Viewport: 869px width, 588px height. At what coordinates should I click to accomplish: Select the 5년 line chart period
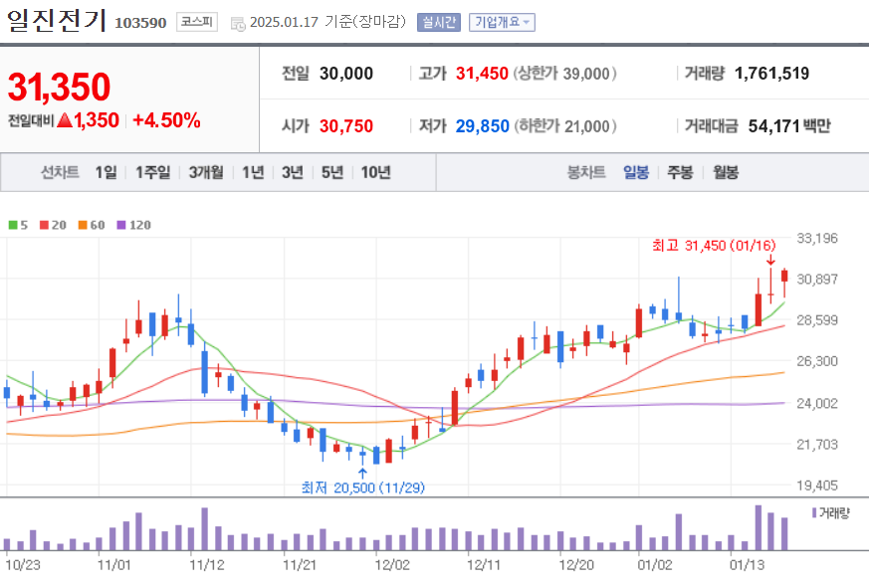332,172
